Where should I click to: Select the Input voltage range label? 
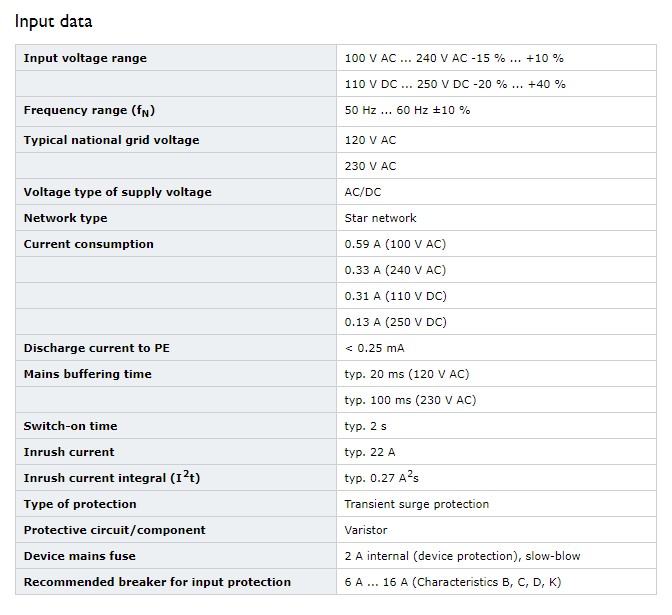pos(85,58)
